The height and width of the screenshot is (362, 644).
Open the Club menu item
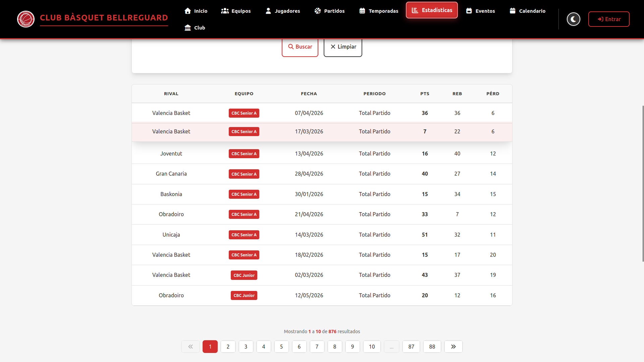click(195, 28)
